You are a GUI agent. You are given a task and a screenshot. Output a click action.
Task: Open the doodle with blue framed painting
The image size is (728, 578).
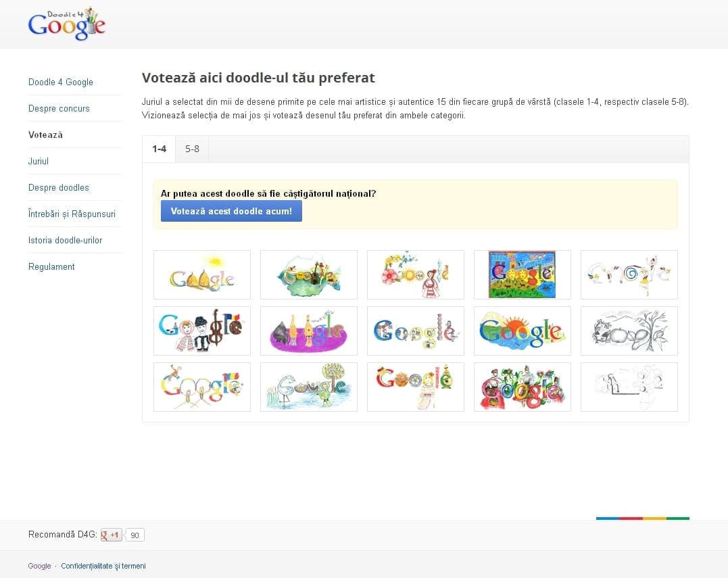(523, 274)
